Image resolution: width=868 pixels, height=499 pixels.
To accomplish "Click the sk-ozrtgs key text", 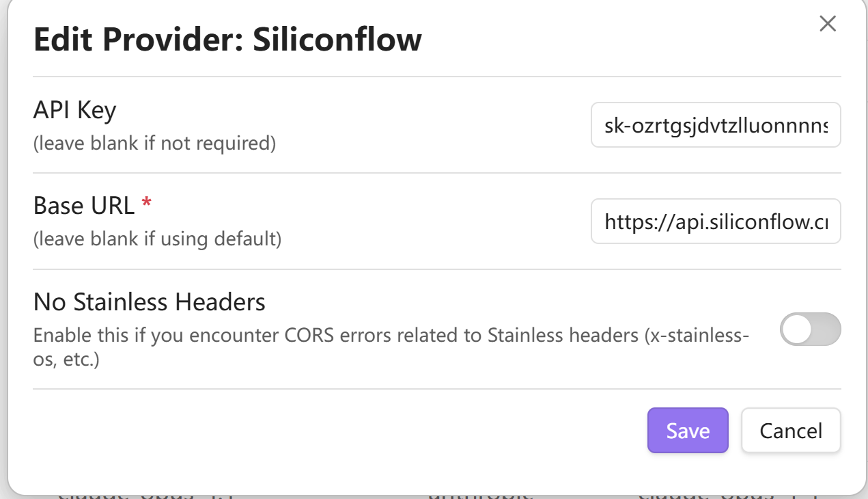I will [x=716, y=125].
